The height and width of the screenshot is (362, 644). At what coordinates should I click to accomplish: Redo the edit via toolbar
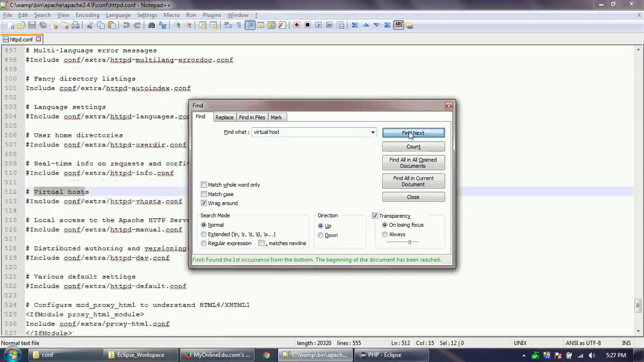coord(137,25)
